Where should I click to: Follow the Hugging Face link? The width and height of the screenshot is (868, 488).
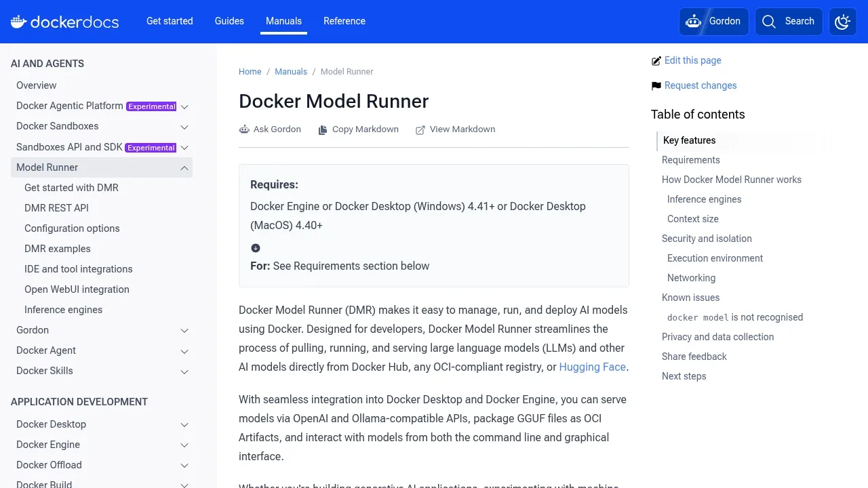(x=592, y=367)
